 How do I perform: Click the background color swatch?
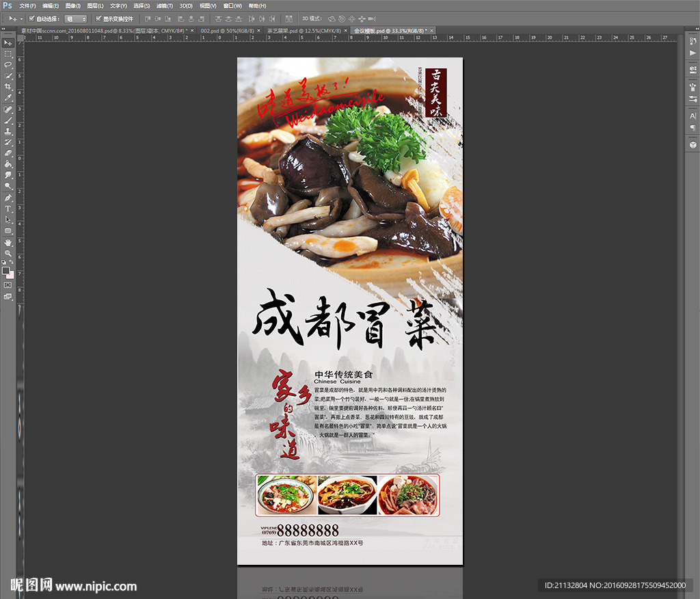[x=11, y=275]
